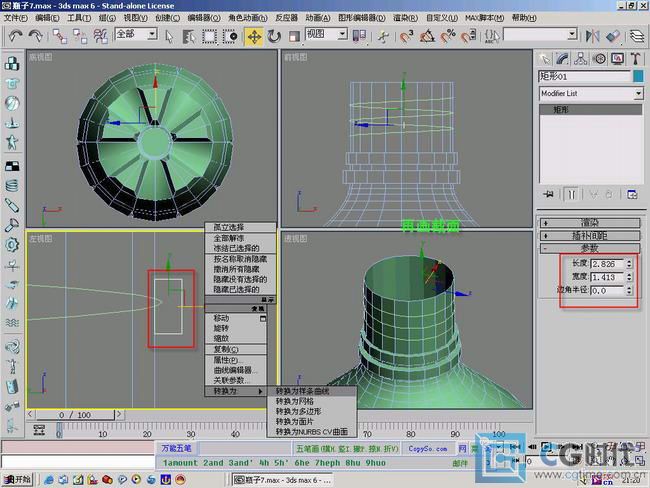Switch to the Hierarchy command panel tab
The image size is (650, 488).
tap(581, 59)
